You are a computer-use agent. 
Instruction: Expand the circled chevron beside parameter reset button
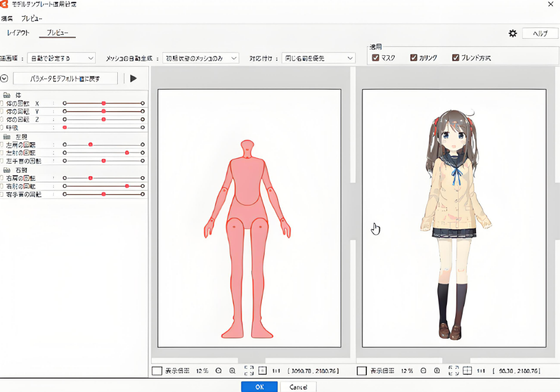point(4,78)
